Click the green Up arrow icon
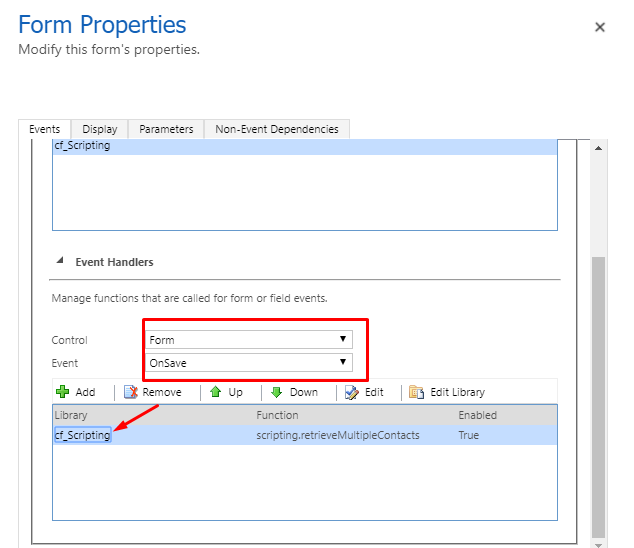Screen dimensions: 634x548 [216, 392]
